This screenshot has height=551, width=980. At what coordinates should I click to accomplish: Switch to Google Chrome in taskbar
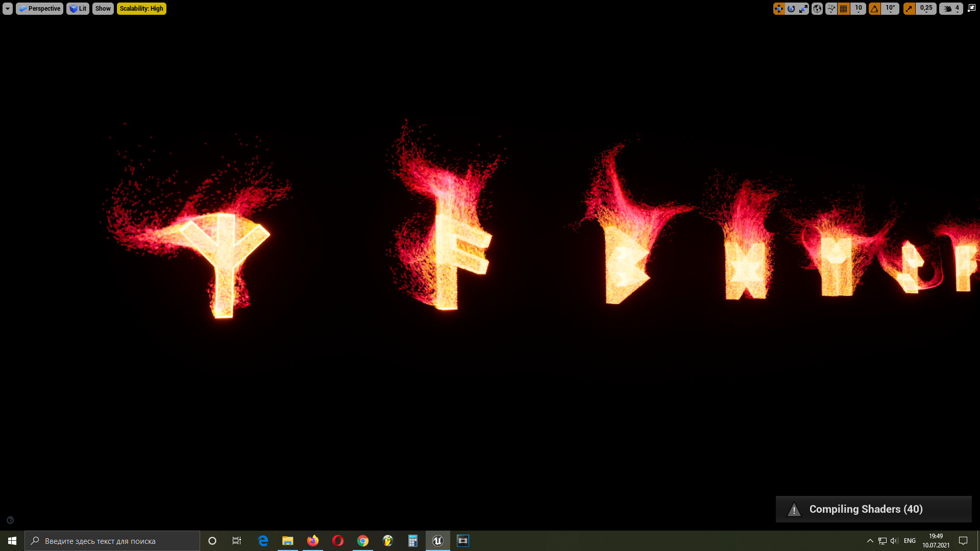[363, 541]
